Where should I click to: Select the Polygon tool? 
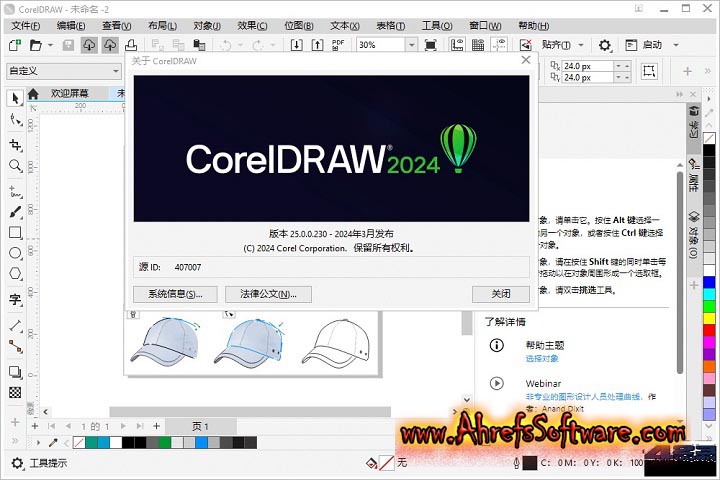15,274
